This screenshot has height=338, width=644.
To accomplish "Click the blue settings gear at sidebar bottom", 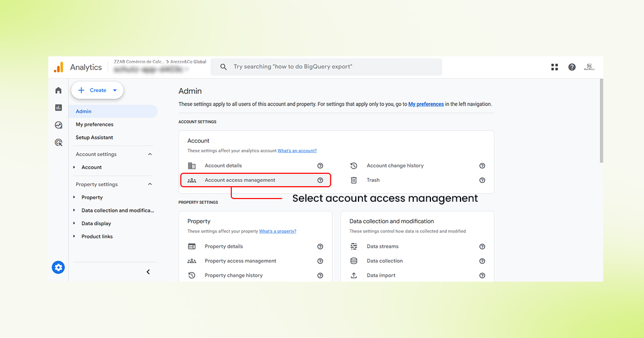I will click(x=58, y=267).
